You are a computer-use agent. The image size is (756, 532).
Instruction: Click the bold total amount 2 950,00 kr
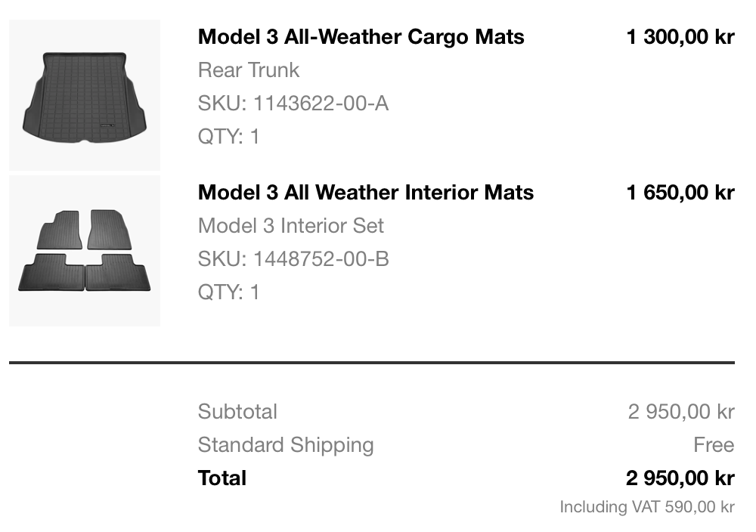[680, 478]
